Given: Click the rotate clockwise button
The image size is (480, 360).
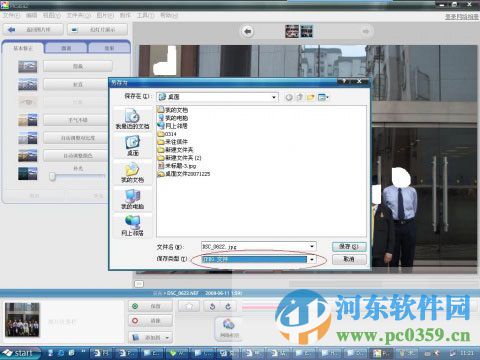Looking at the screenshot, I should pos(228,306).
